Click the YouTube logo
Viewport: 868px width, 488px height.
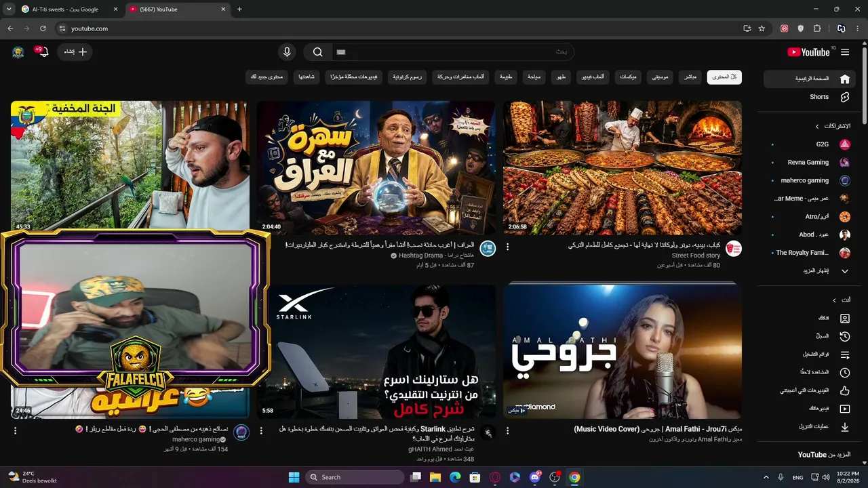pyautogui.click(x=808, y=52)
